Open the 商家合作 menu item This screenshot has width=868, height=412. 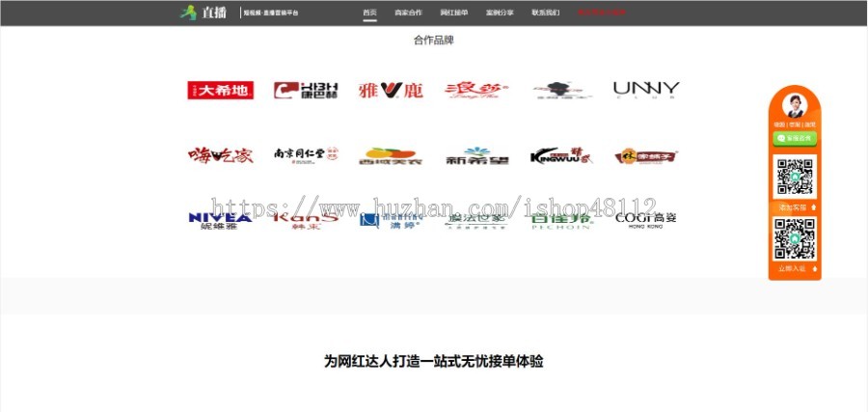coord(408,13)
